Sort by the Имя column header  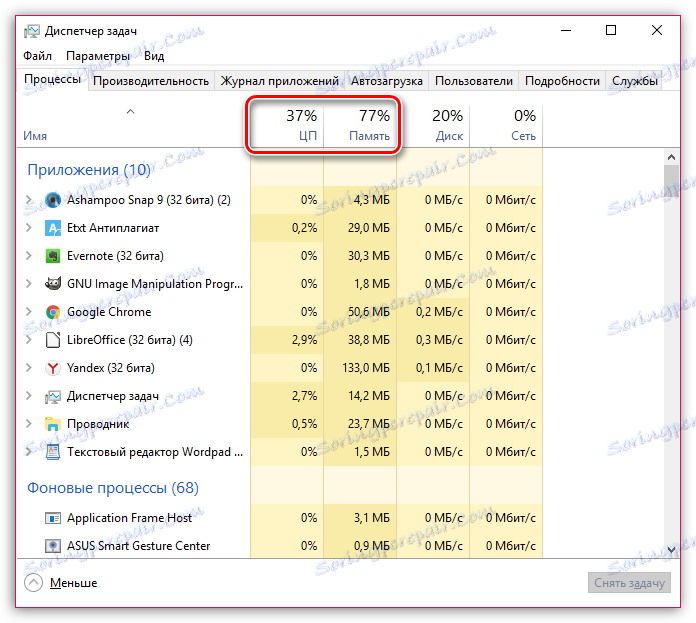tap(133, 126)
